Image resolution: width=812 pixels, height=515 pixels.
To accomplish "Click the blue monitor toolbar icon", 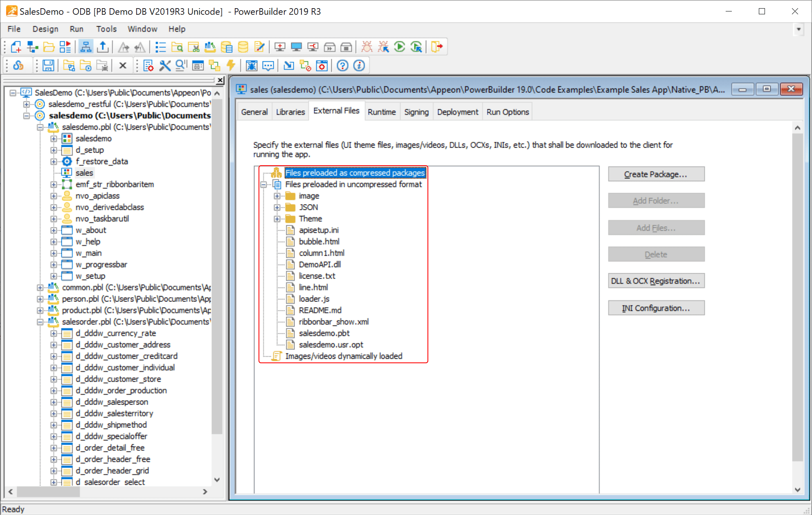I will coord(296,47).
